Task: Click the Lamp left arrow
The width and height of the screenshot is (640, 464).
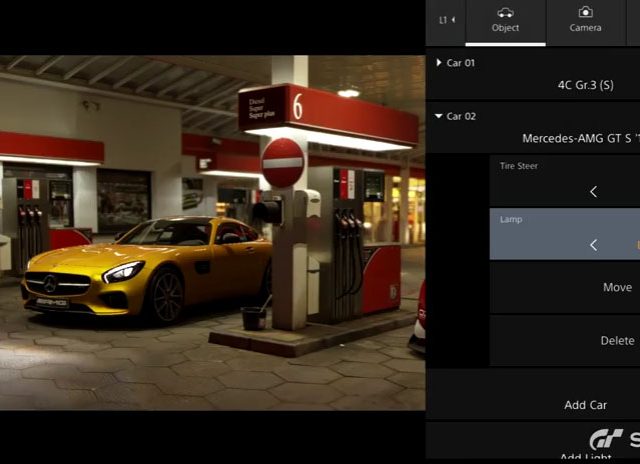Action: [593, 245]
